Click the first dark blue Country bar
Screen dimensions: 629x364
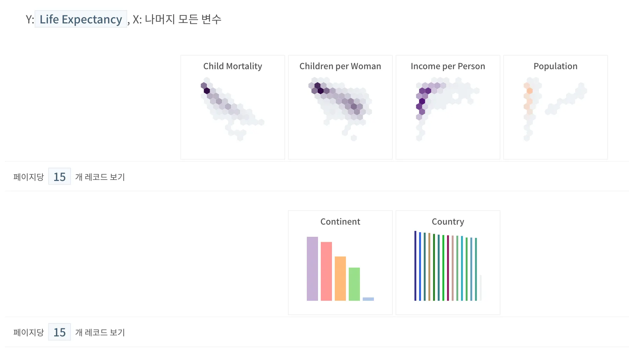point(415,265)
